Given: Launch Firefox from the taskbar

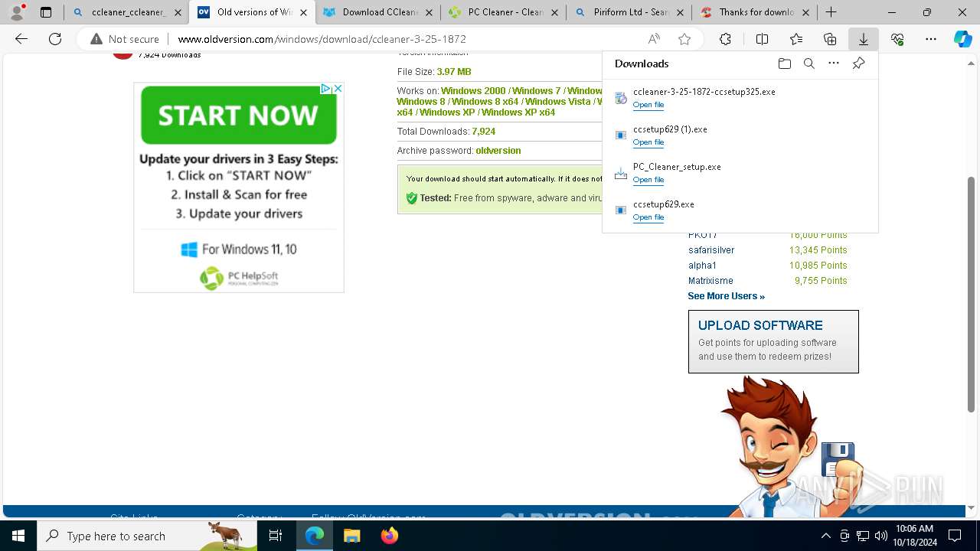Looking at the screenshot, I should click(x=390, y=536).
